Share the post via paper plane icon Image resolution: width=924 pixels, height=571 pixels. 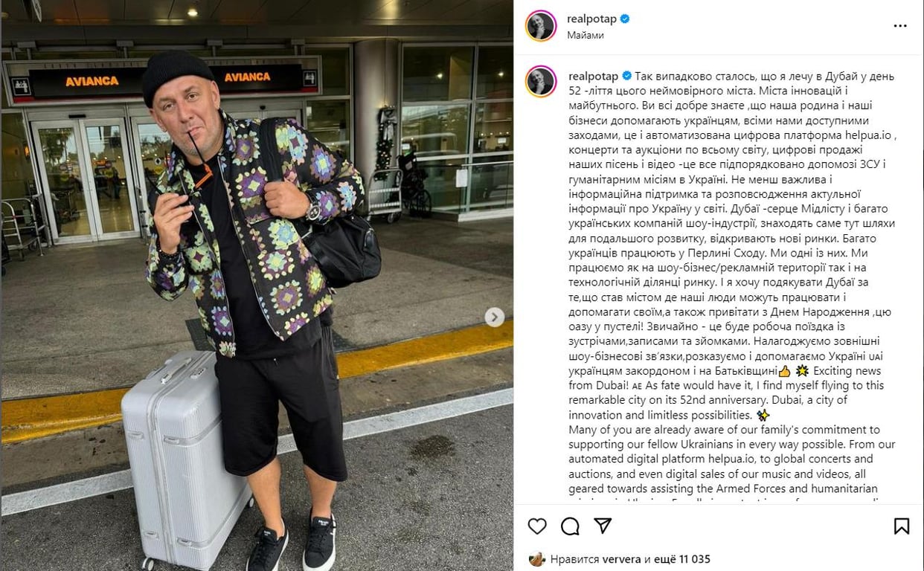pos(603,526)
